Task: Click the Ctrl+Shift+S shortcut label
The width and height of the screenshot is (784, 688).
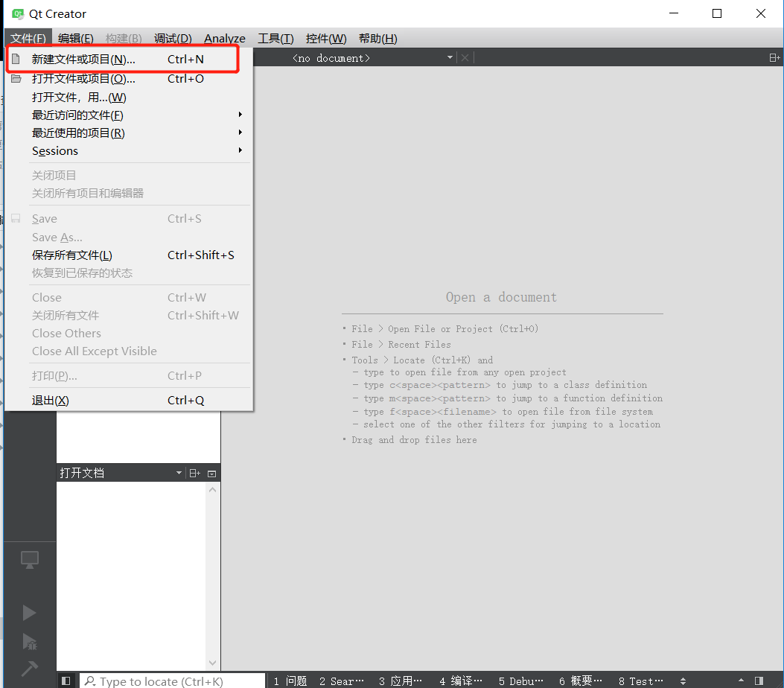Action: pos(200,255)
